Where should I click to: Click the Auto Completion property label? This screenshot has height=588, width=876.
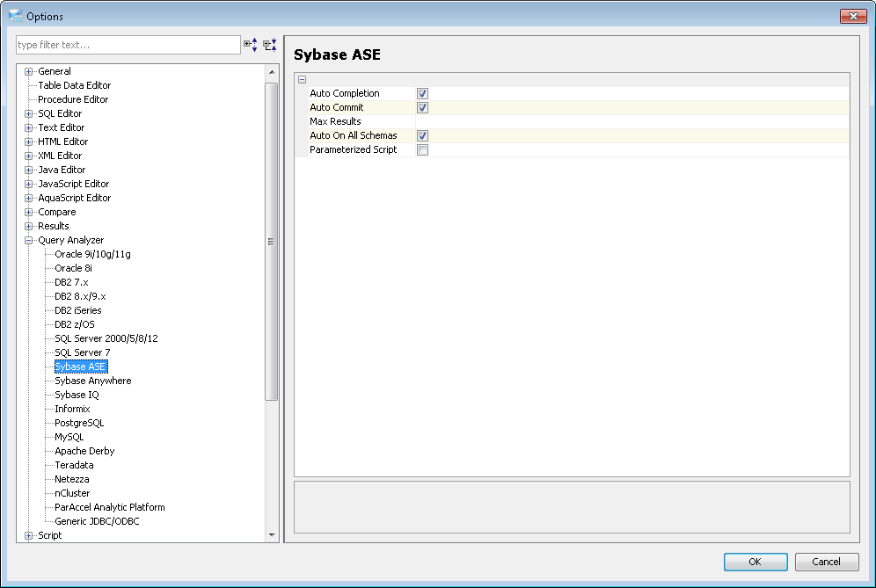[x=345, y=94]
